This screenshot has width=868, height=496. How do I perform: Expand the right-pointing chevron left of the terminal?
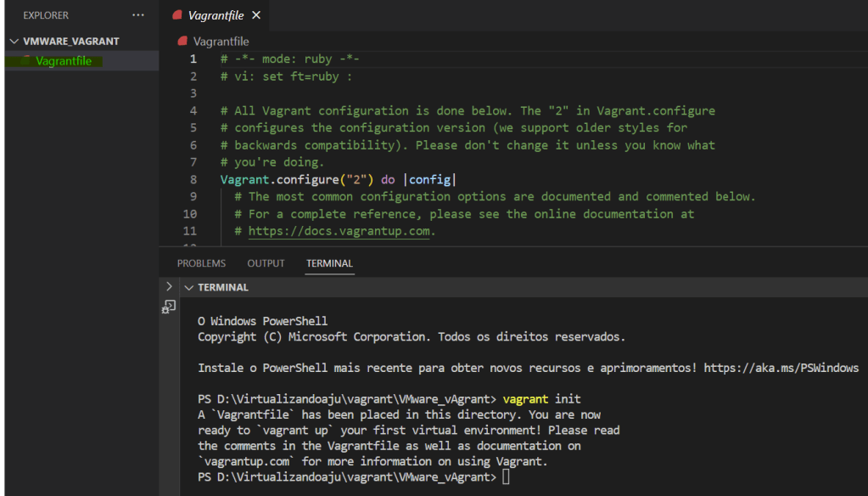[x=169, y=287]
